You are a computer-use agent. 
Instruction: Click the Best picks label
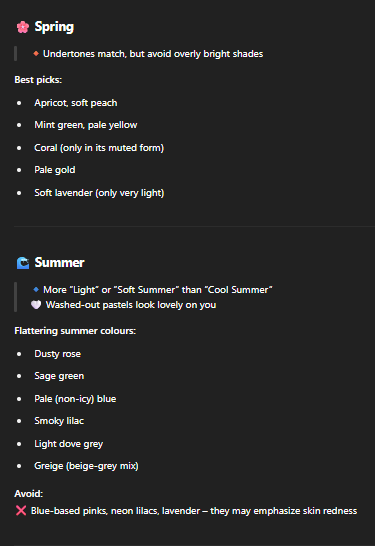pyautogui.click(x=38, y=80)
